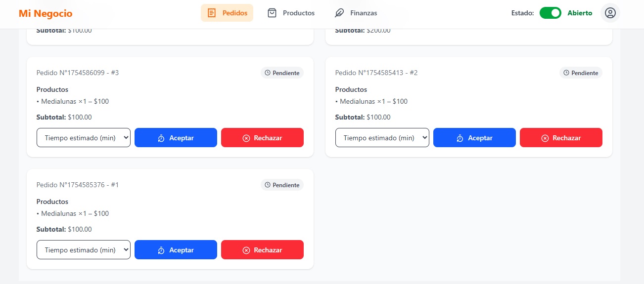Select the text "Pedido N°1754586099 - #3"
This screenshot has height=284, width=644.
pyautogui.click(x=78, y=73)
